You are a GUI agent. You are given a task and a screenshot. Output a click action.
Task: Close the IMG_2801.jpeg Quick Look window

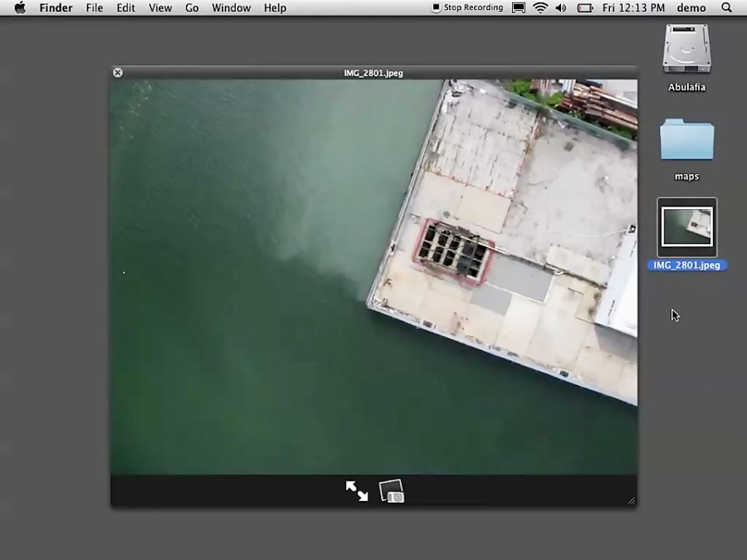(x=118, y=73)
